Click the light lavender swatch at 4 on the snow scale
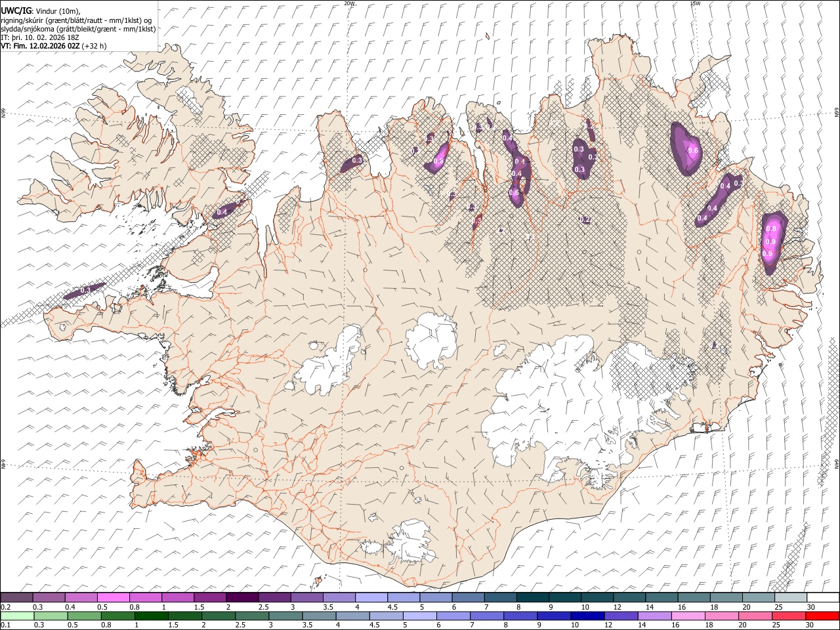The height and width of the screenshot is (630, 840). 371,597
